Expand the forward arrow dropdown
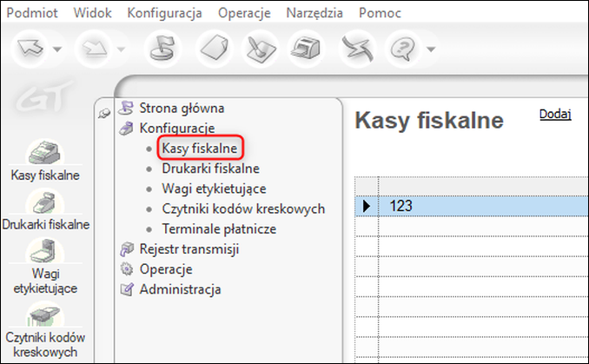 click(x=121, y=49)
